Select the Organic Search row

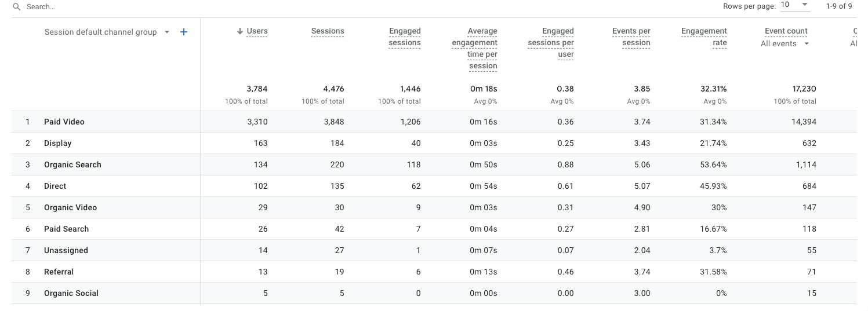click(72, 164)
